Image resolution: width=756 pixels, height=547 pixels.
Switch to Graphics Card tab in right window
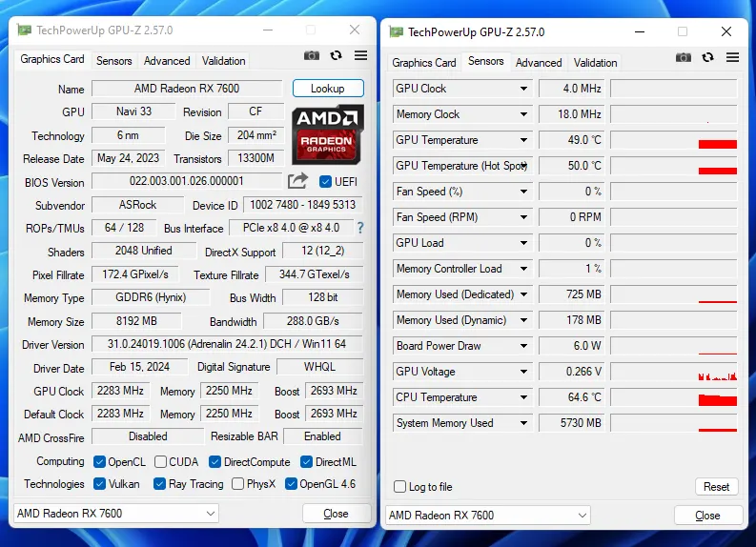424,63
